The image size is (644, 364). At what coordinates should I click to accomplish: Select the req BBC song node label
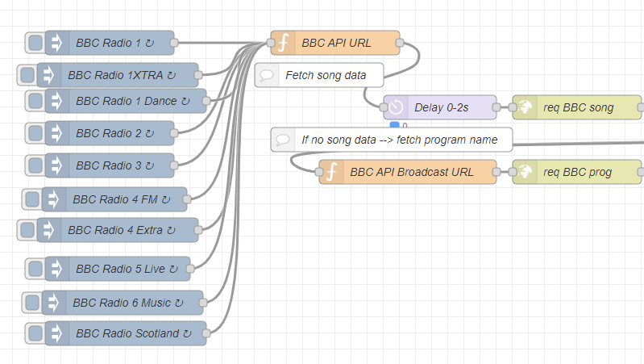(578, 108)
